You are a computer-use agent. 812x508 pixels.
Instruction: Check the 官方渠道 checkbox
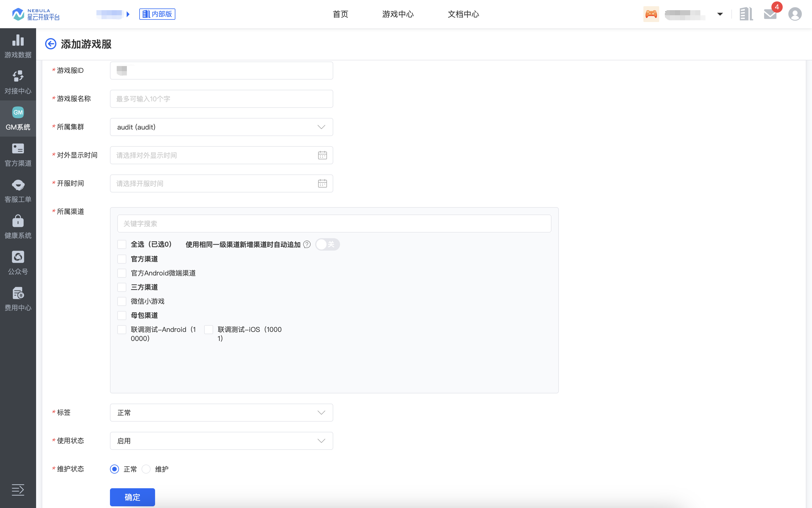coord(122,259)
